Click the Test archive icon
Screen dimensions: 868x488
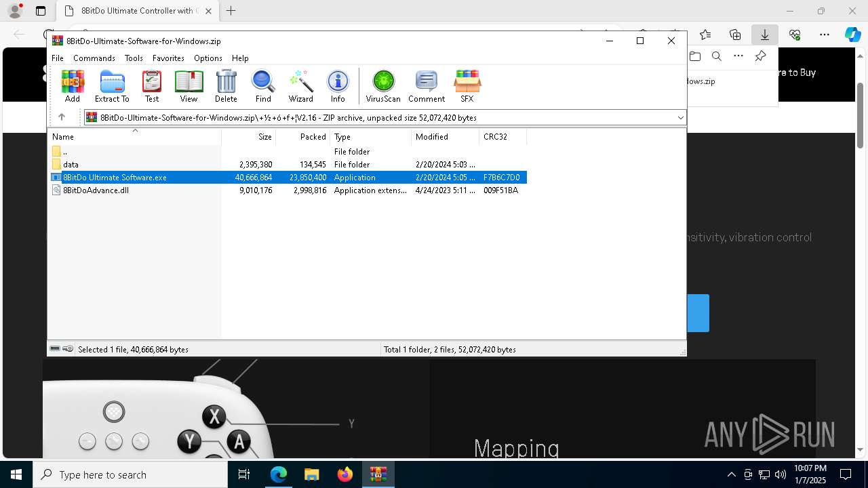[x=152, y=86]
